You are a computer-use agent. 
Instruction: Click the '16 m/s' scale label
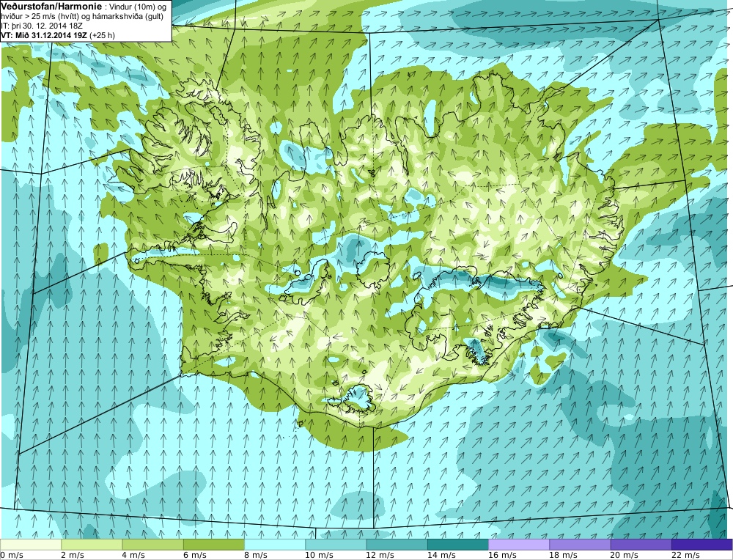[503, 555]
